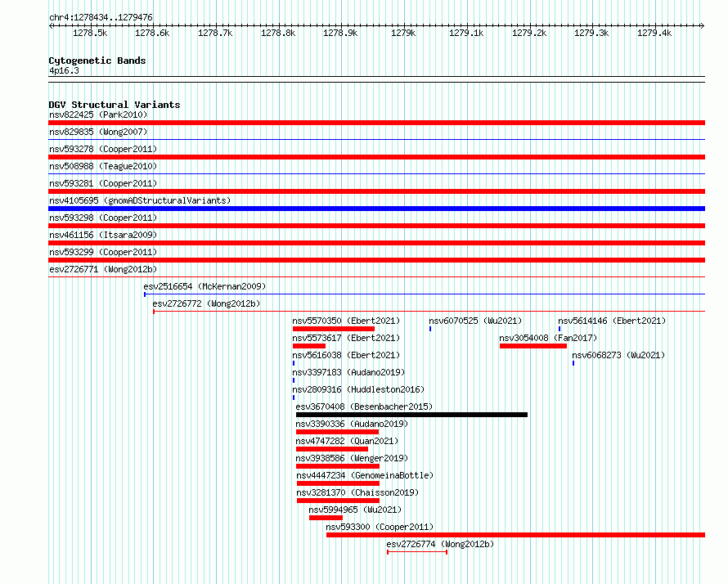Select the nsv3054008 (Fan2017) label

pyautogui.click(x=548, y=338)
